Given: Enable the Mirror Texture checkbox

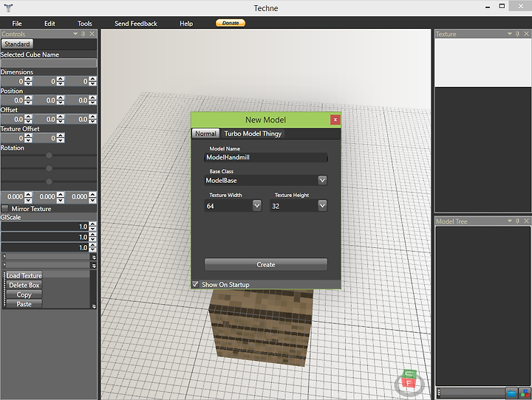Looking at the screenshot, I should click(x=4, y=208).
